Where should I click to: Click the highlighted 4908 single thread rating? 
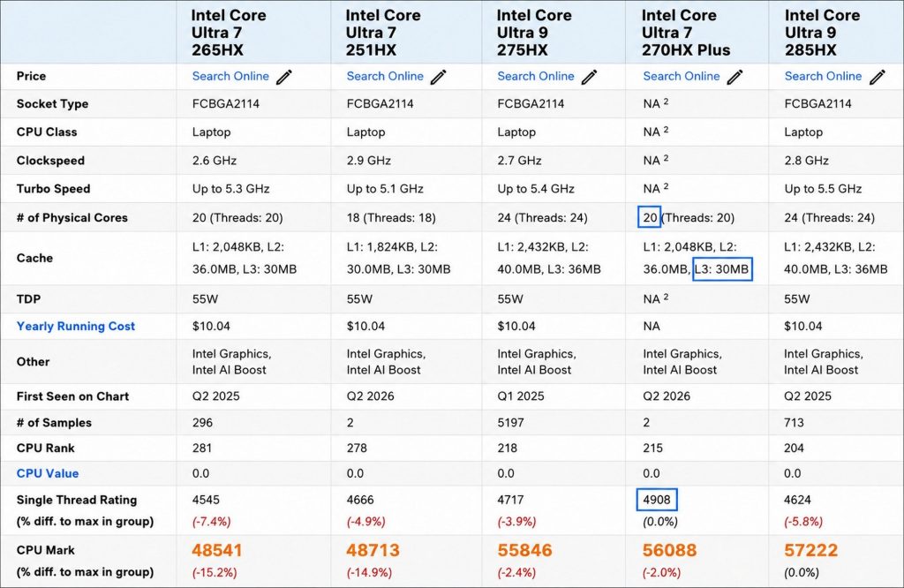657,500
